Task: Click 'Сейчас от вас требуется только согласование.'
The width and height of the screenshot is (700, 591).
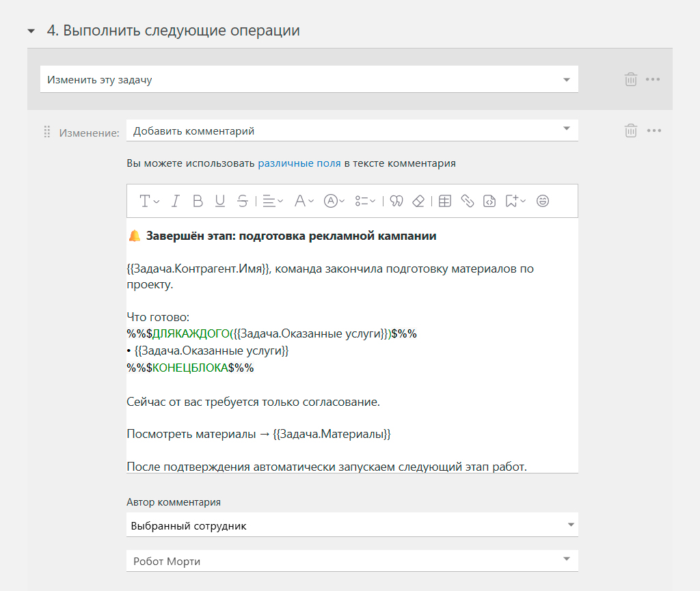Action: (253, 402)
